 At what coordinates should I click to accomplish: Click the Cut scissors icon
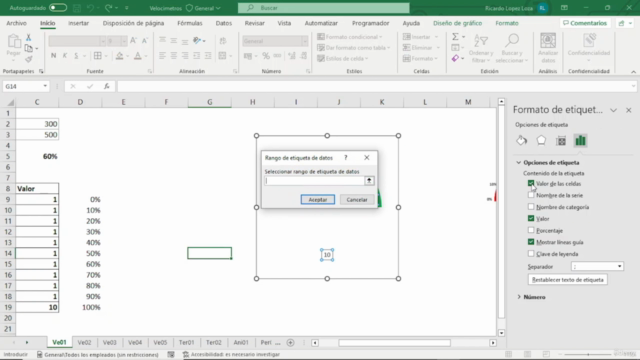(29, 37)
